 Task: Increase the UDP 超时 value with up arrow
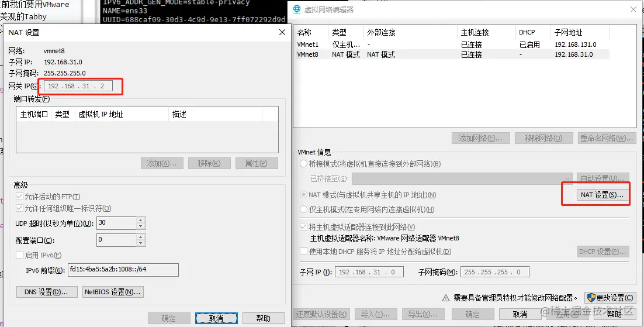click(141, 221)
